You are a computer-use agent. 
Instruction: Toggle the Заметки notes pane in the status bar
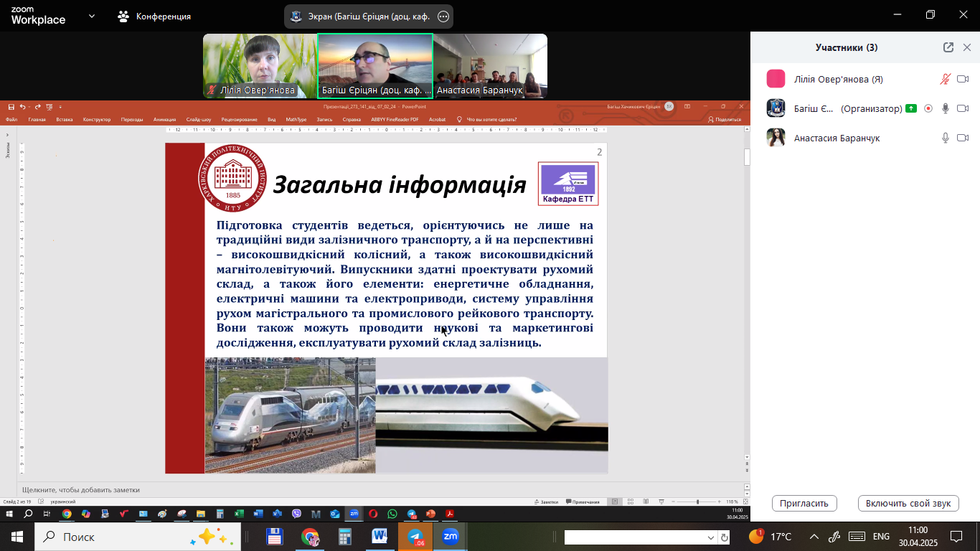point(545,501)
